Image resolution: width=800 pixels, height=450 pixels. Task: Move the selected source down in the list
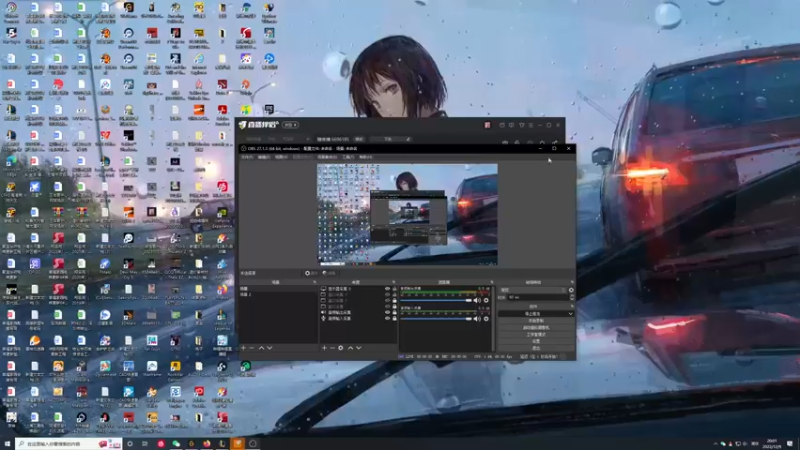(x=359, y=348)
